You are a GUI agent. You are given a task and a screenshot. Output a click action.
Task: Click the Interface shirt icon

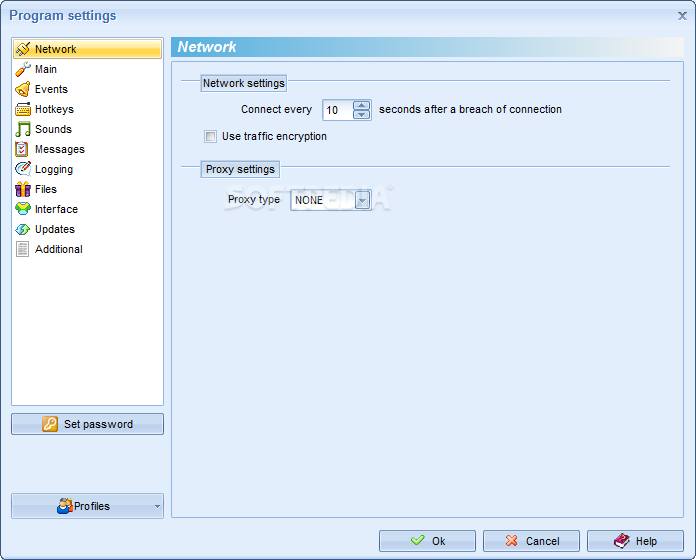[x=23, y=209]
